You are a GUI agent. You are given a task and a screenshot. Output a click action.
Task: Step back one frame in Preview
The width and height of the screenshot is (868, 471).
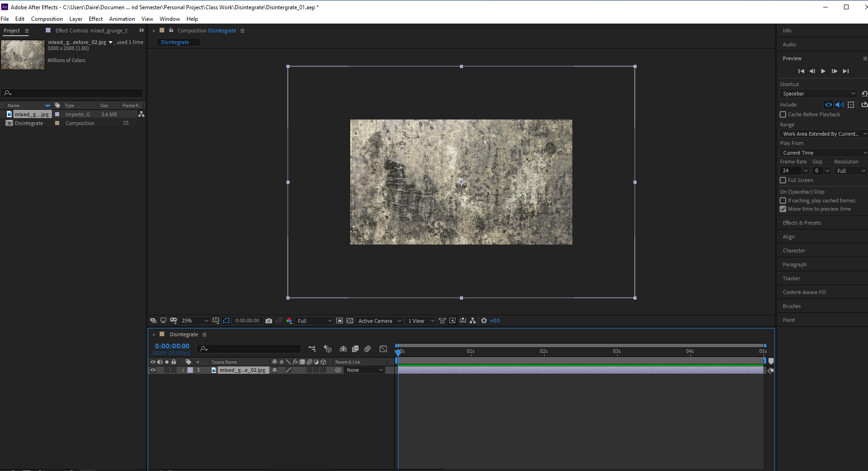pyautogui.click(x=812, y=71)
